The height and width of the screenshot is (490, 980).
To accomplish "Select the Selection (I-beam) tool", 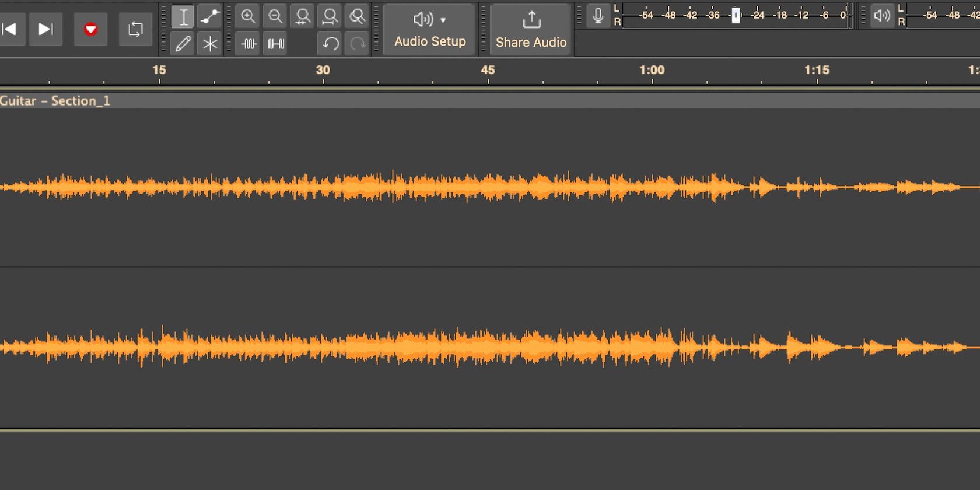I will pos(183,17).
